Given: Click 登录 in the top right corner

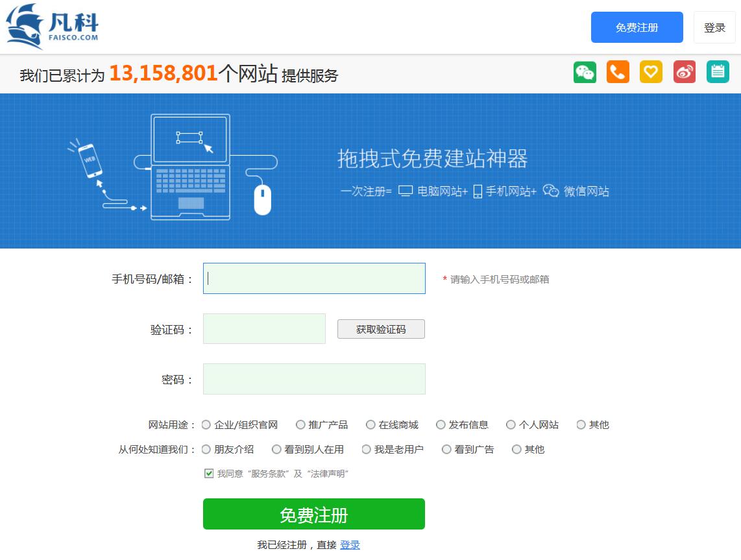Looking at the screenshot, I should pos(714,27).
